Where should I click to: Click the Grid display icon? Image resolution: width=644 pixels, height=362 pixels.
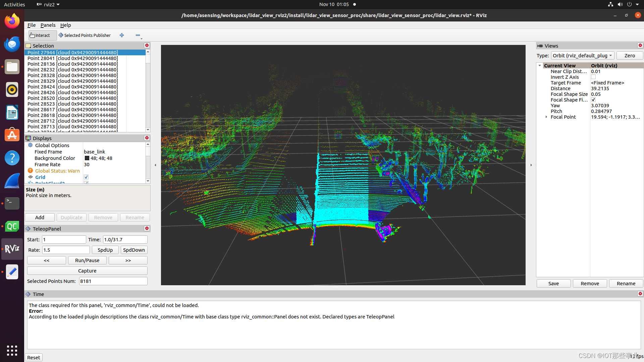pyautogui.click(x=30, y=177)
